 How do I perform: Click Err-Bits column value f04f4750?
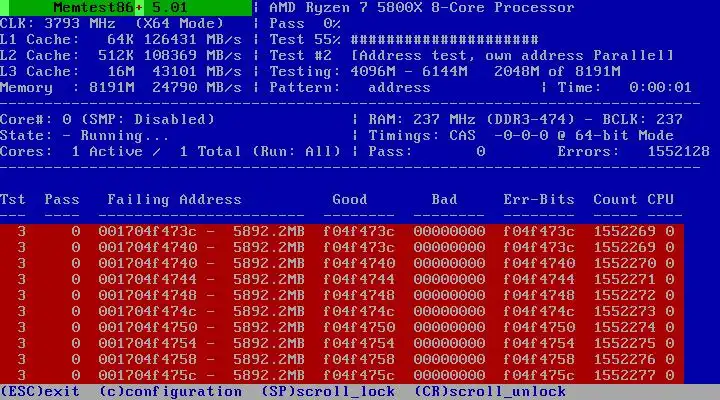[x=539, y=327]
